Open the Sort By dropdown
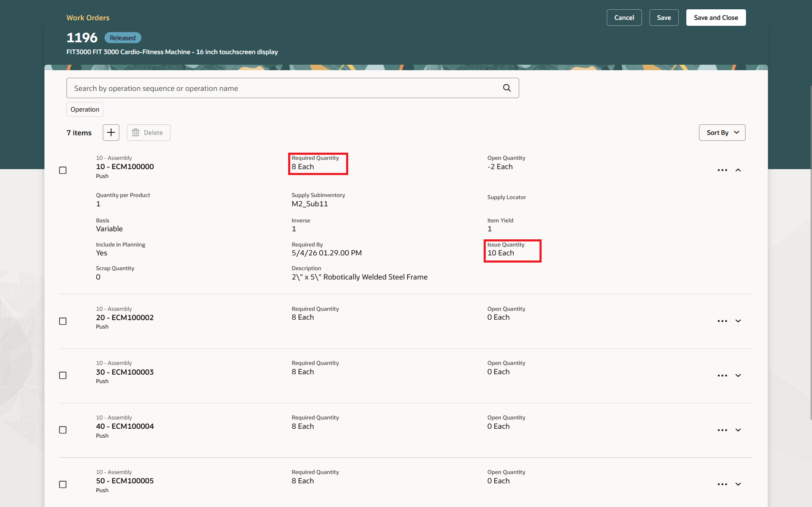This screenshot has width=812, height=507. click(x=722, y=132)
